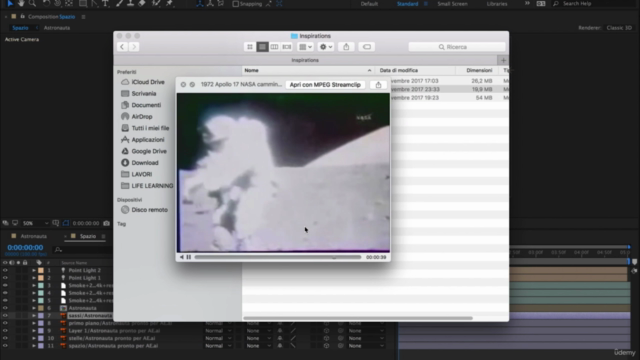Click label color swatch of layer 1
The width and height of the screenshot is (640, 360).
click(x=41, y=270)
